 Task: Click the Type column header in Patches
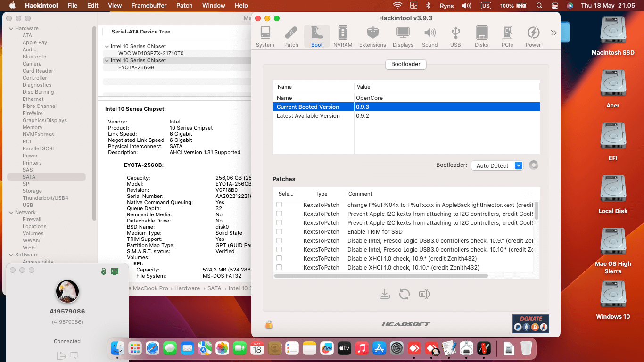click(x=321, y=194)
